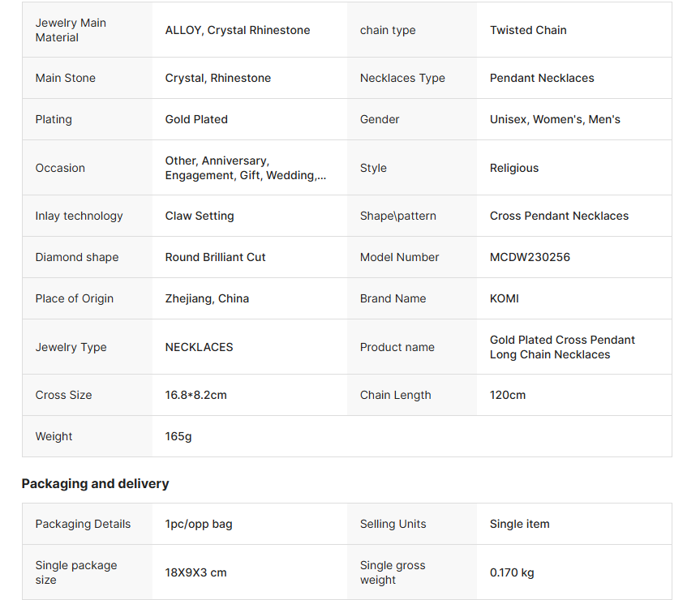Click the Chain Length 120cm value

tap(507, 395)
